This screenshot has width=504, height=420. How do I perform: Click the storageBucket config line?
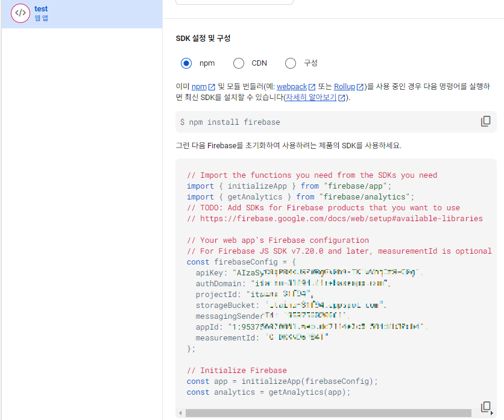[291, 306]
